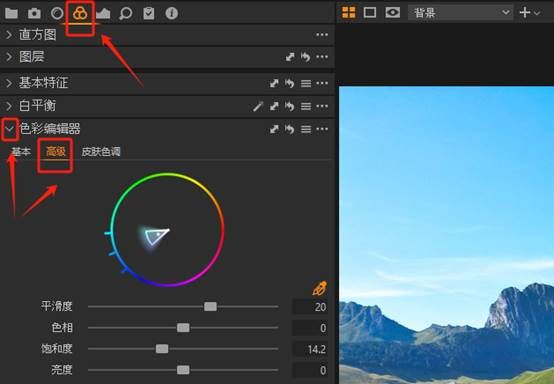
Task: Click the selected color range on the wheel
Action: tap(156, 236)
